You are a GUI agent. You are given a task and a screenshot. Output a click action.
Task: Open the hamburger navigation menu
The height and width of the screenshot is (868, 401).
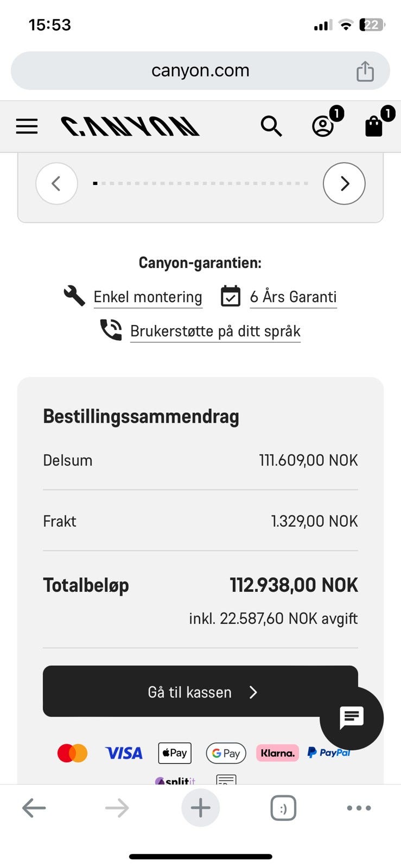26,126
